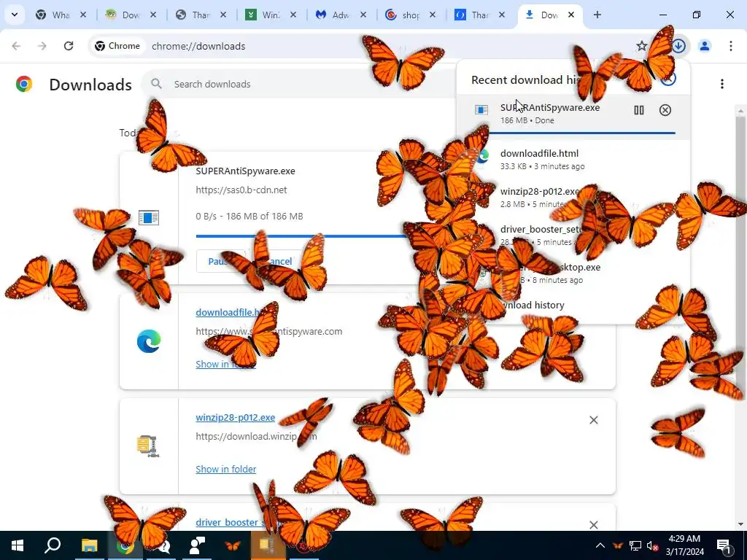The width and height of the screenshot is (747, 560).
Task: Click Show in folder for winzip28-p012.exe
Action: coord(226,469)
